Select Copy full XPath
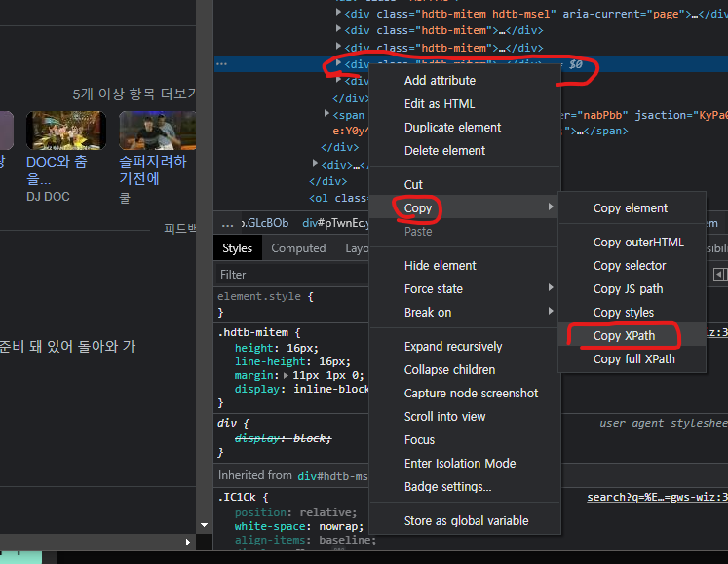Screen dimensions: 728x564 pos(632,358)
